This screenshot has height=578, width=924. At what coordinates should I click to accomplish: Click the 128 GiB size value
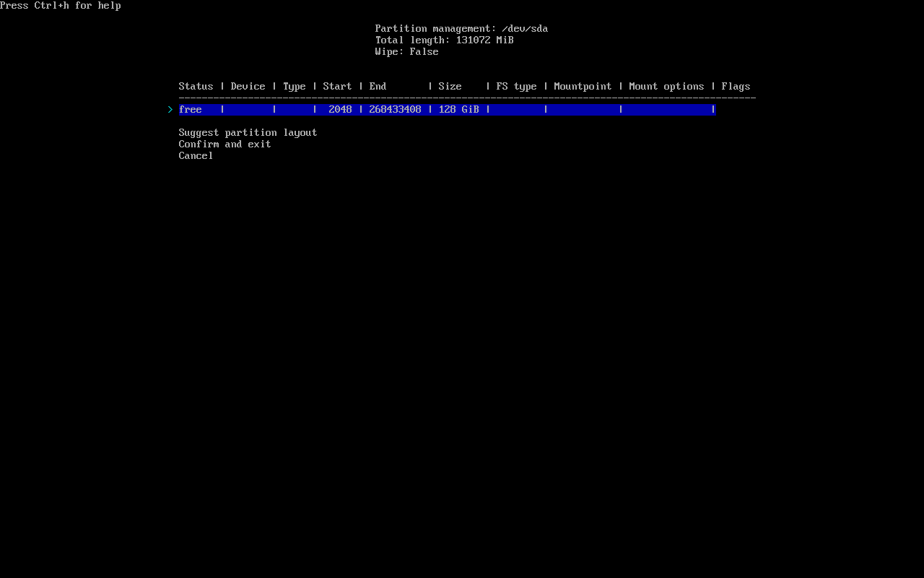coord(458,110)
